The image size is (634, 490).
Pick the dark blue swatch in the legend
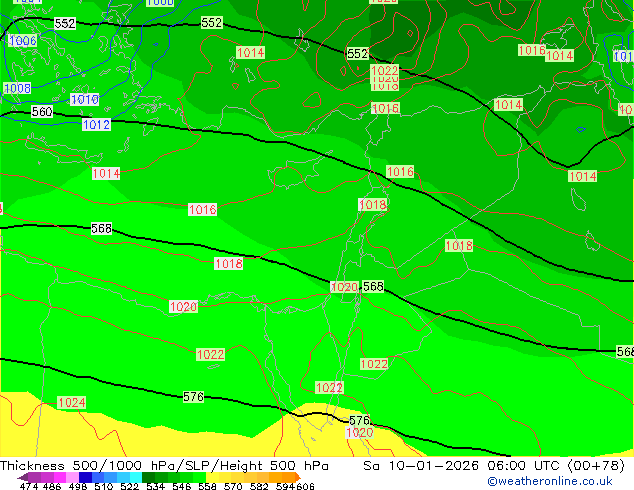click(85, 477)
